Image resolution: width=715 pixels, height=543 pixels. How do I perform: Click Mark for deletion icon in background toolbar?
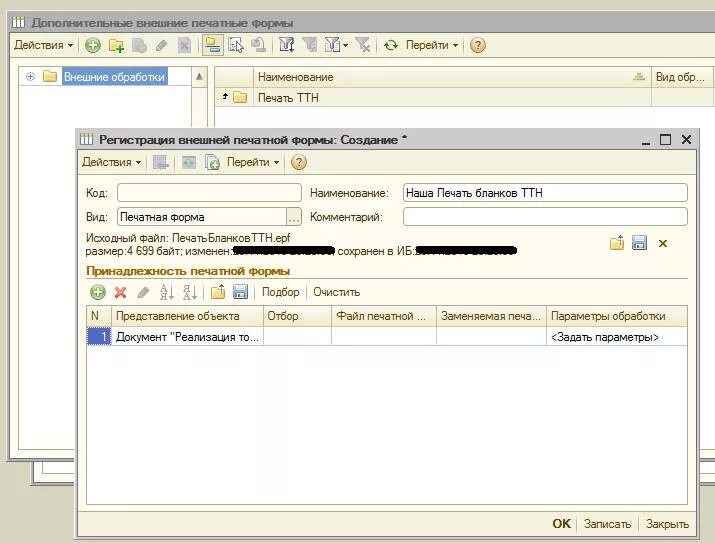(x=184, y=45)
